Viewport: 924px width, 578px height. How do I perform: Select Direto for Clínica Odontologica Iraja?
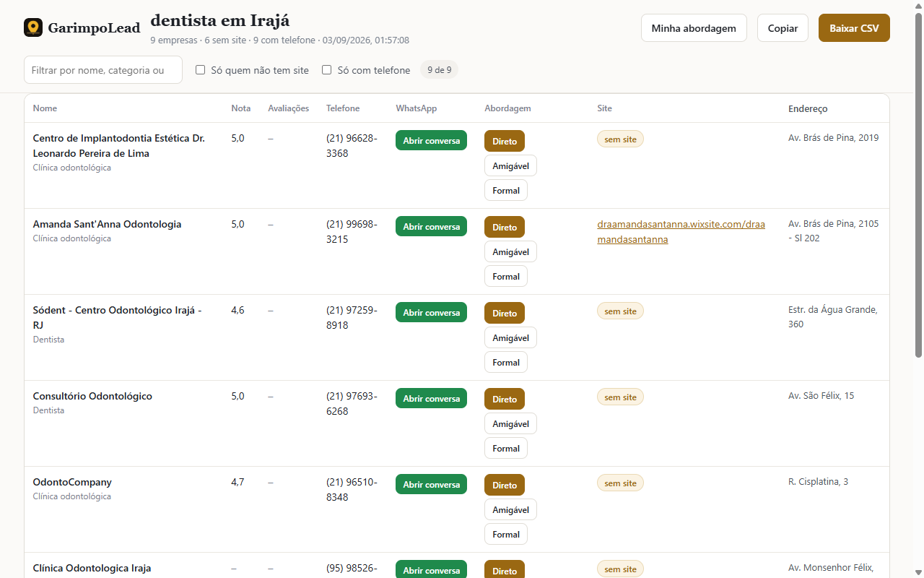coord(505,569)
